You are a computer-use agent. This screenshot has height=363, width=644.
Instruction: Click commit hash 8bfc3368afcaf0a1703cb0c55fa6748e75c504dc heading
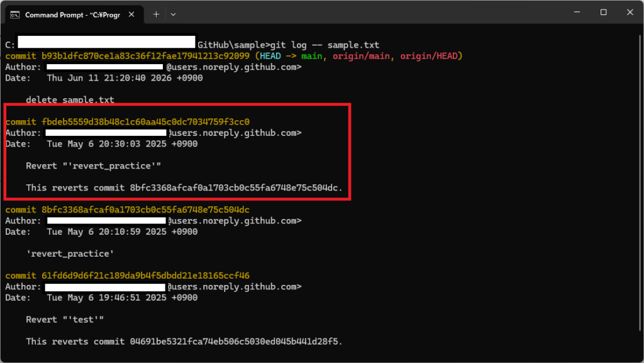[145, 210]
